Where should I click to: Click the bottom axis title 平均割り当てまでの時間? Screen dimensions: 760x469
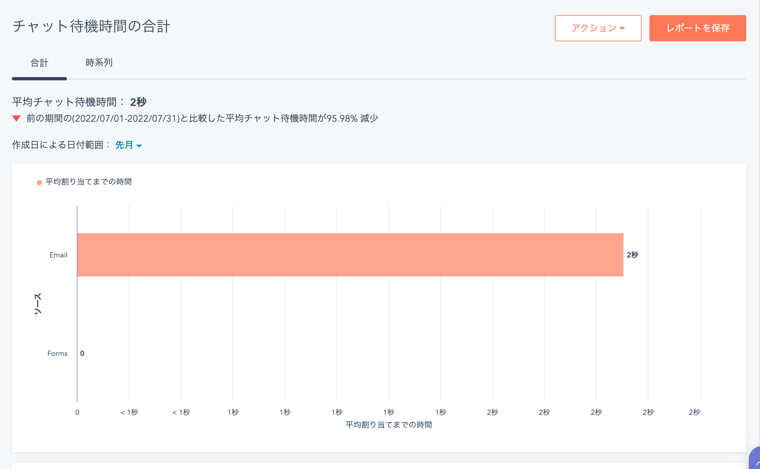point(389,424)
